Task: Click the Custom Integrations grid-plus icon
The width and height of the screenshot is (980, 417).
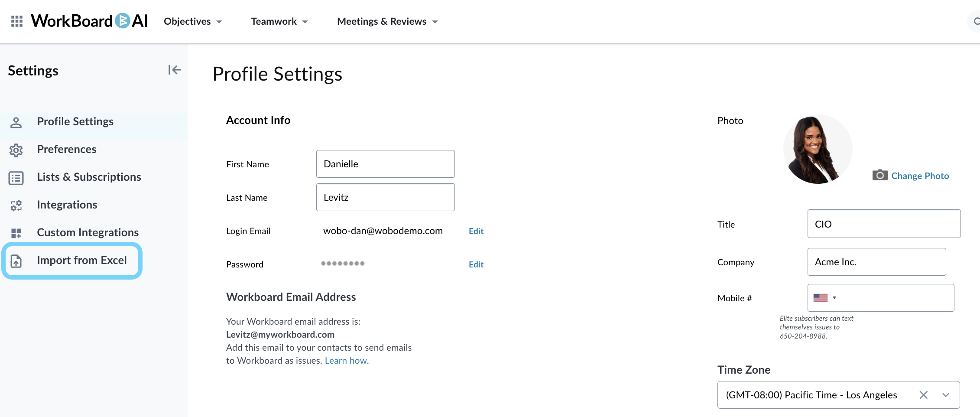Action: (16, 233)
